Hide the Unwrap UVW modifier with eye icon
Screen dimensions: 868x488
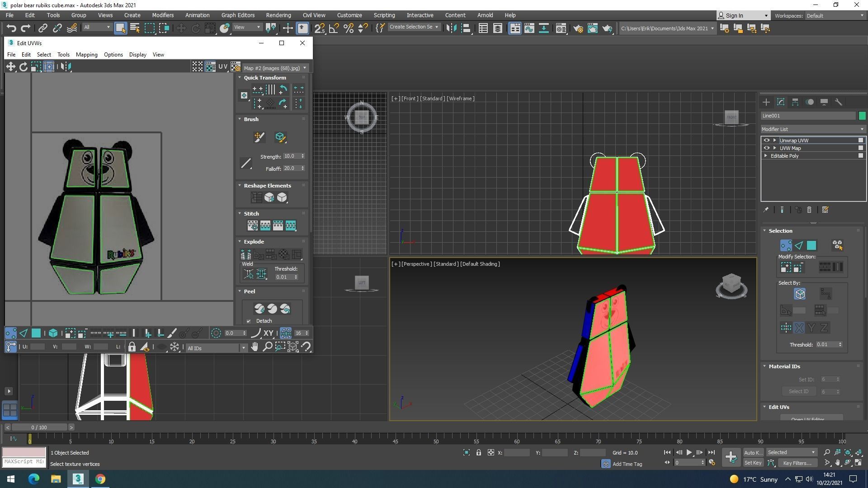766,141
